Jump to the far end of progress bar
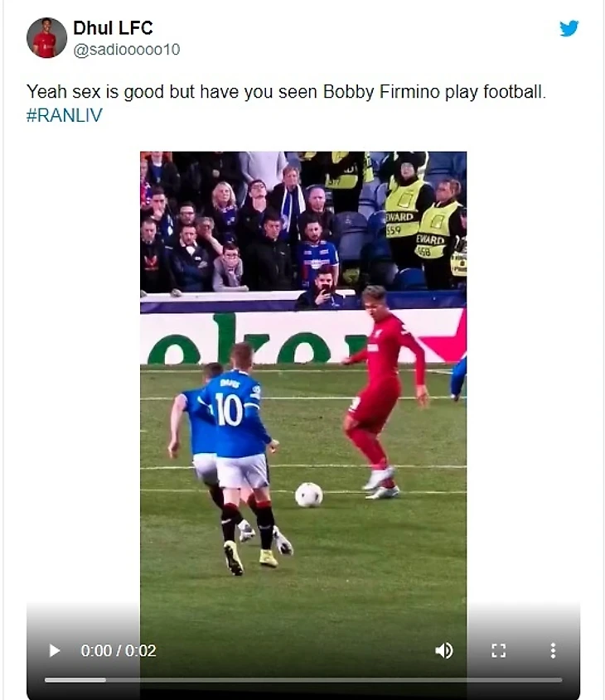This screenshot has width=605, height=700. click(x=561, y=680)
